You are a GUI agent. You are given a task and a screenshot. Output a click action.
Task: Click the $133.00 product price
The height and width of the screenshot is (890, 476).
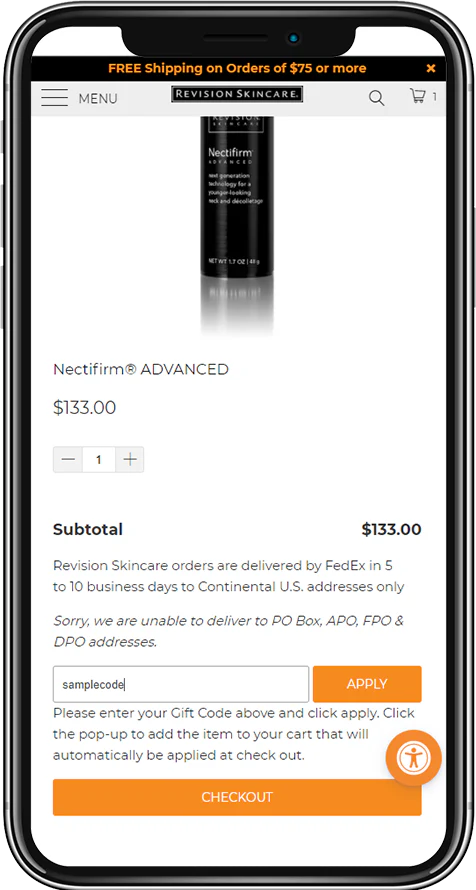point(85,408)
